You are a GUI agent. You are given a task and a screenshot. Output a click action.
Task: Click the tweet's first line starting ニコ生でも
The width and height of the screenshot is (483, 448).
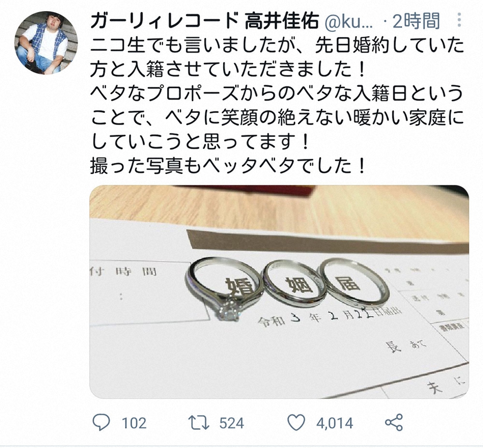click(x=277, y=45)
